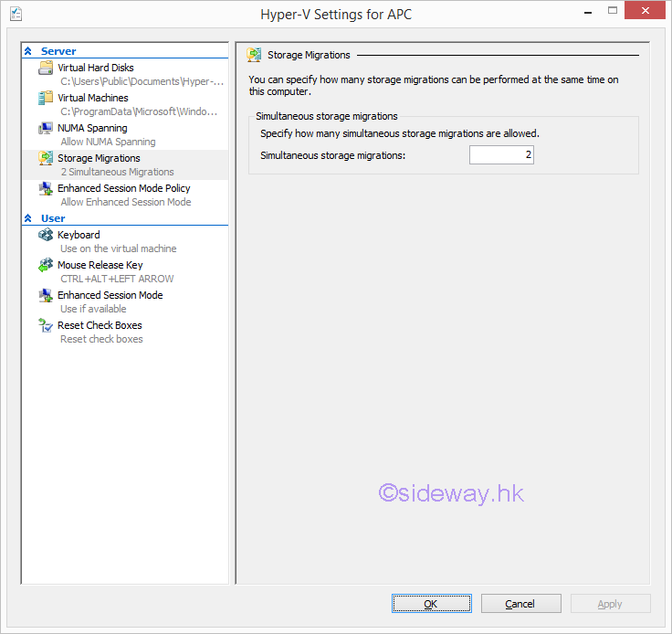This screenshot has height=634, width=672.
Task: Click the title bar settings window icon
Action: 16,14
